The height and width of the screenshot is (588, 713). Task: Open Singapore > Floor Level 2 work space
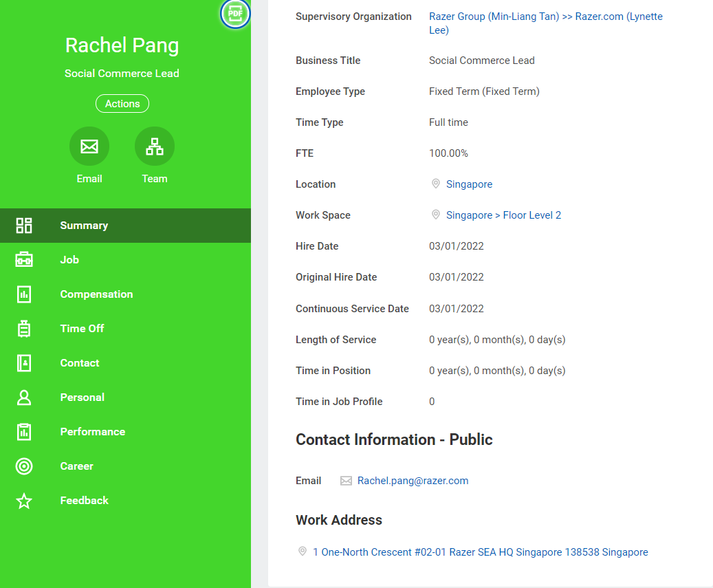pyautogui.click(x=503, y=215)
